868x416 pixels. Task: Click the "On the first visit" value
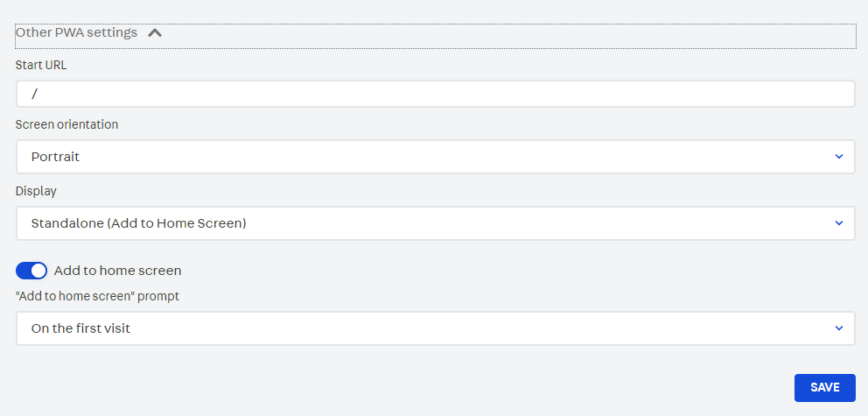tap(81, 328)
